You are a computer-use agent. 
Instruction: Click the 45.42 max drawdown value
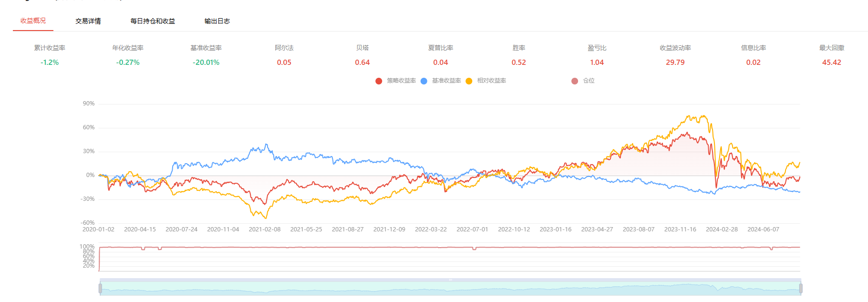(x=832, y=62)
